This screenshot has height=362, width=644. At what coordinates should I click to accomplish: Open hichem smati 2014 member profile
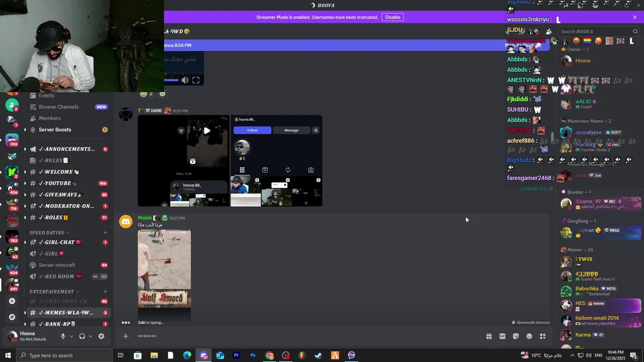(x=599, y=320)
